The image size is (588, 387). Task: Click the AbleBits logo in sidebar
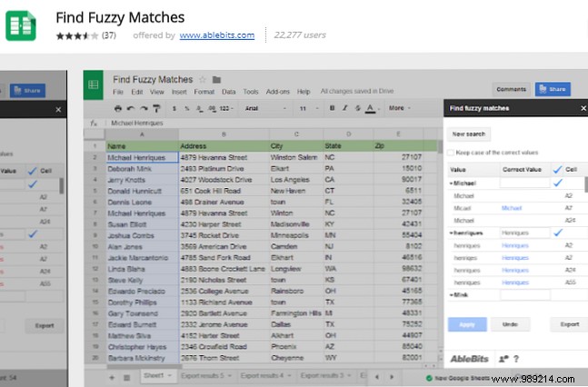pos(469,359)
